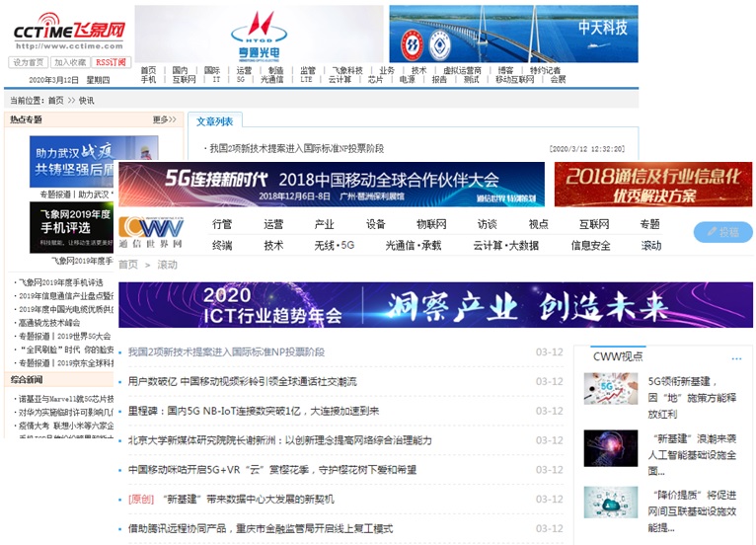
Task: Click the 加入收藏 button
Action: click(x=70, y=62)
